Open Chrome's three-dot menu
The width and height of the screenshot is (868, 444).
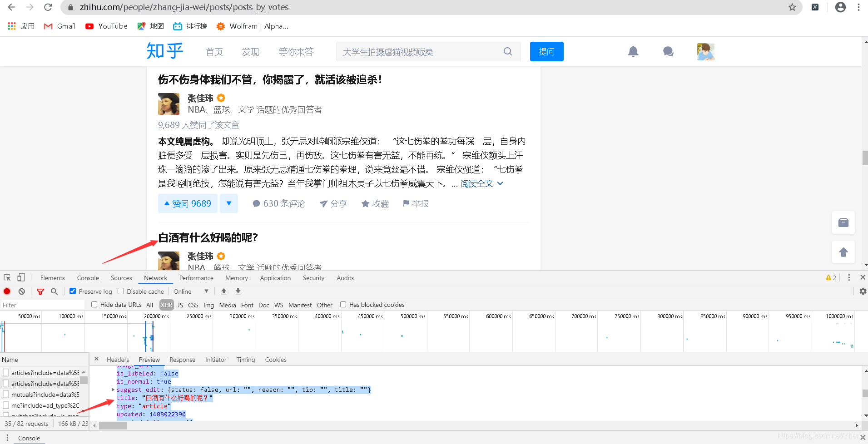858,7
